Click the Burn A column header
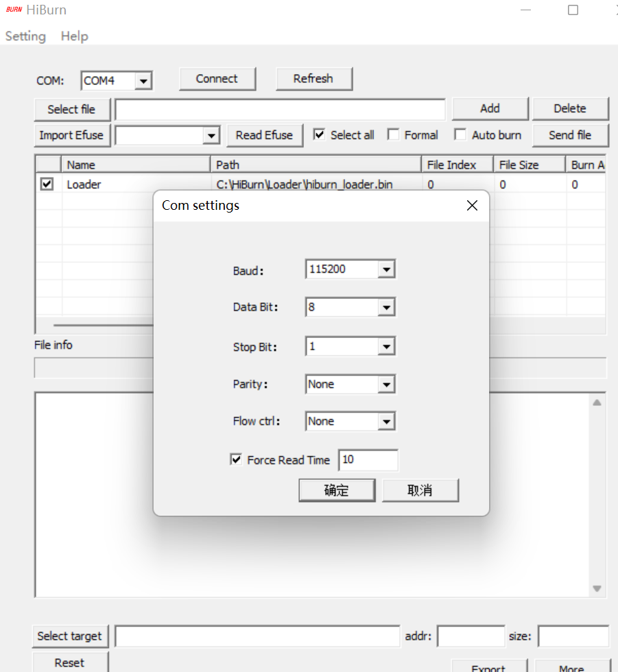The height and width of the screenshot is (672, 618). click(x=586, y=165)
